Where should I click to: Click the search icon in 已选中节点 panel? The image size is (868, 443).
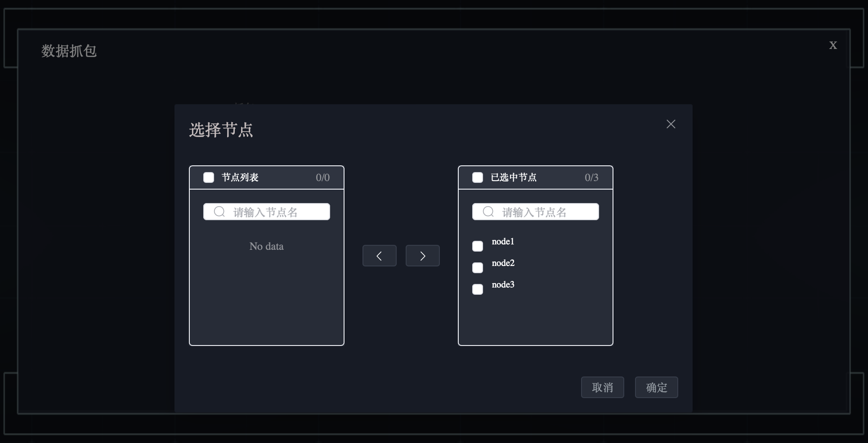pyautogui.click(x=488, y=212)
